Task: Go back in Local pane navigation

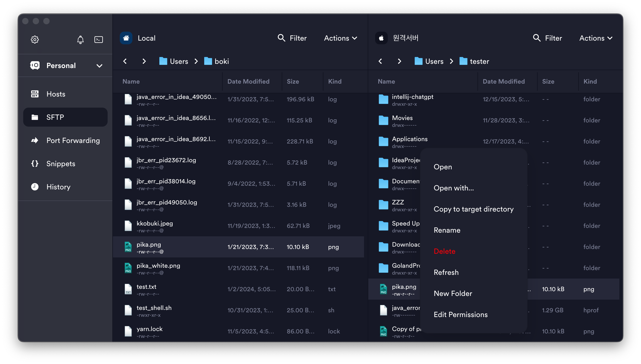Action: pos(125,61)
